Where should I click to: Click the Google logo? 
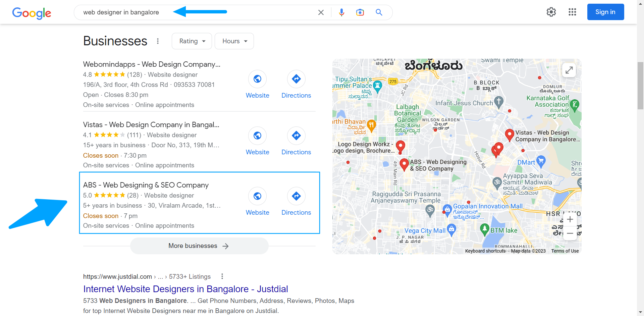pos(32,13)
